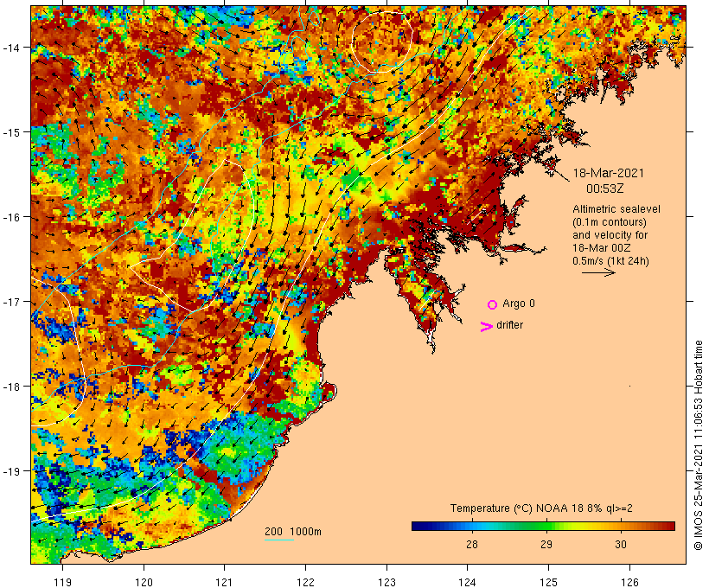
Task: Click the -14 latitude axis label
Action: point(10,47)
